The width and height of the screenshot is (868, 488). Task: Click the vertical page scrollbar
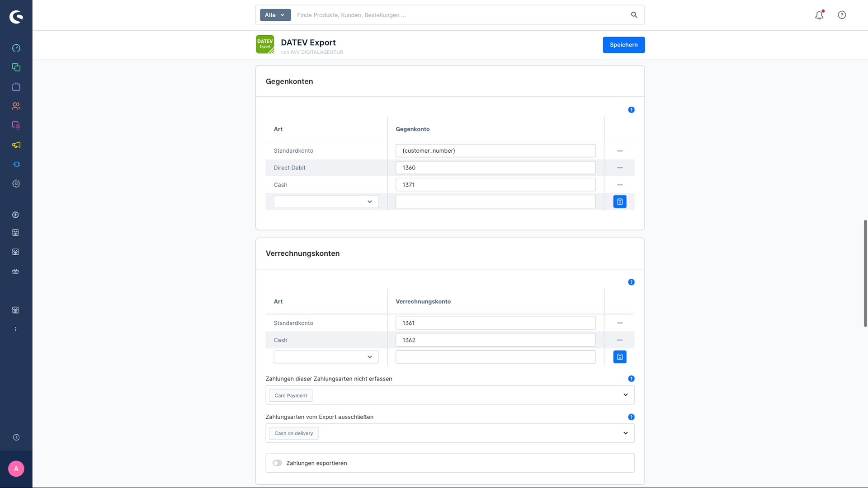[x=865, y=273]
